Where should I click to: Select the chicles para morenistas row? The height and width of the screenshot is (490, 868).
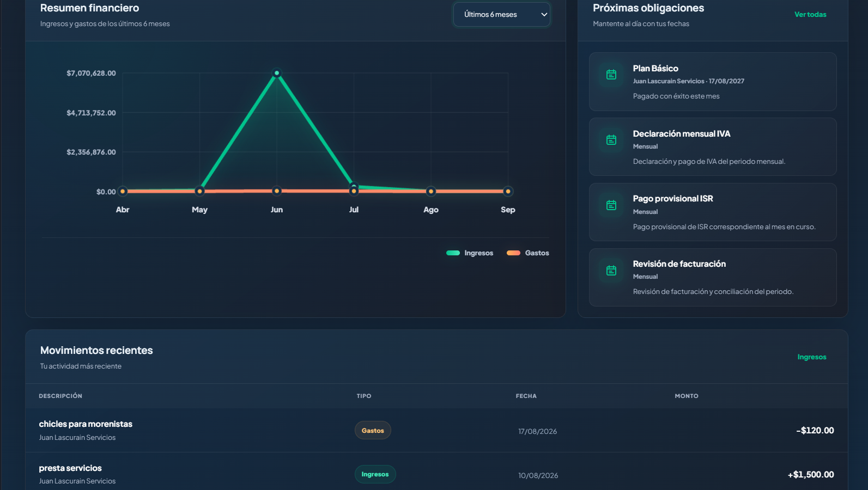pos(436,430)
